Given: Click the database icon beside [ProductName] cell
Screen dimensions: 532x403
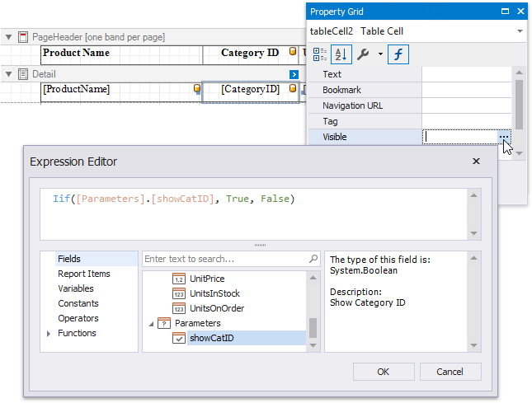Looking at the screenshot, I should pos(196,89).
